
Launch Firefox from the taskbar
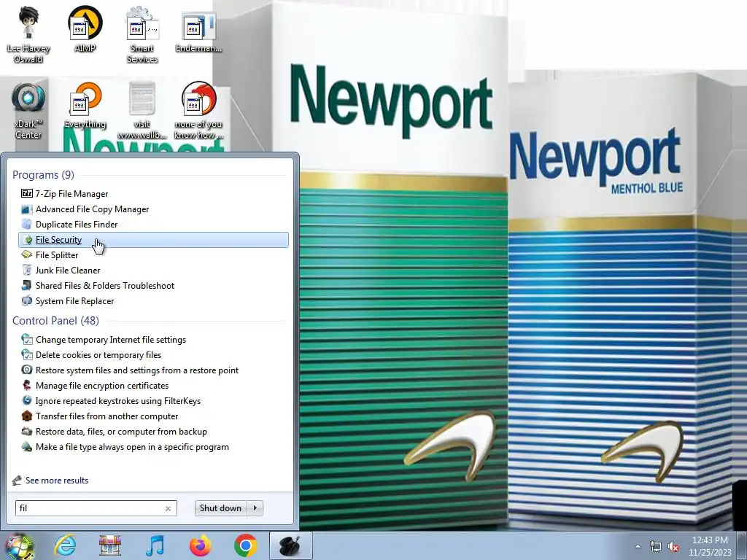pos(200,545)
